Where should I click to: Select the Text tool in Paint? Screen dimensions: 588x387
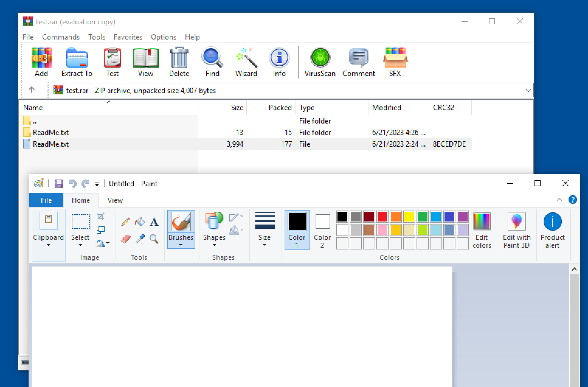coord(154,222)
